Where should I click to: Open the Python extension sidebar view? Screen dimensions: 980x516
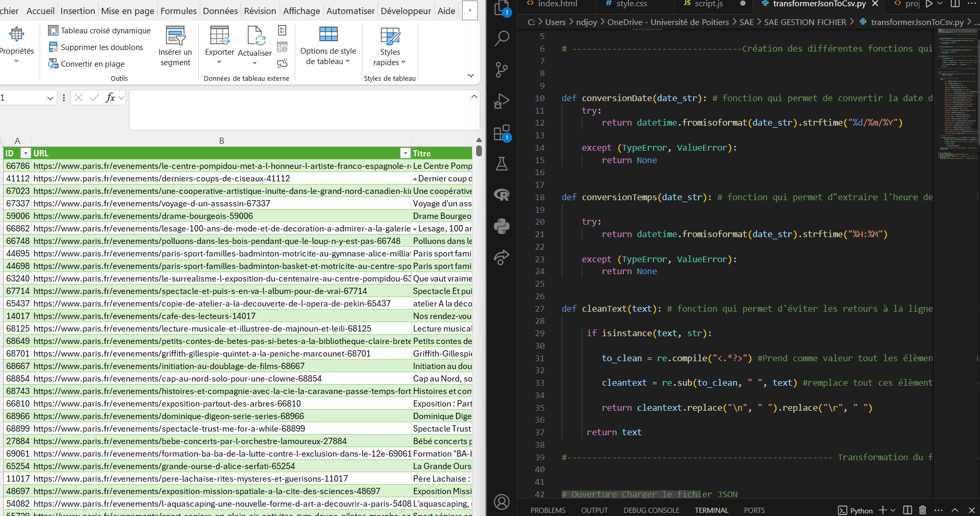[502, 226]
